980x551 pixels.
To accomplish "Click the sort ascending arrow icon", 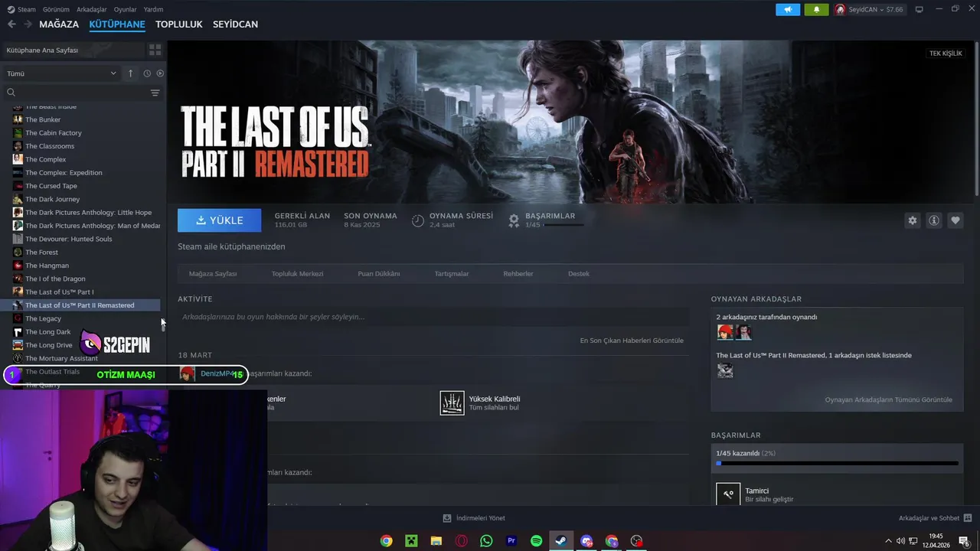I will (x=130, y=73).
